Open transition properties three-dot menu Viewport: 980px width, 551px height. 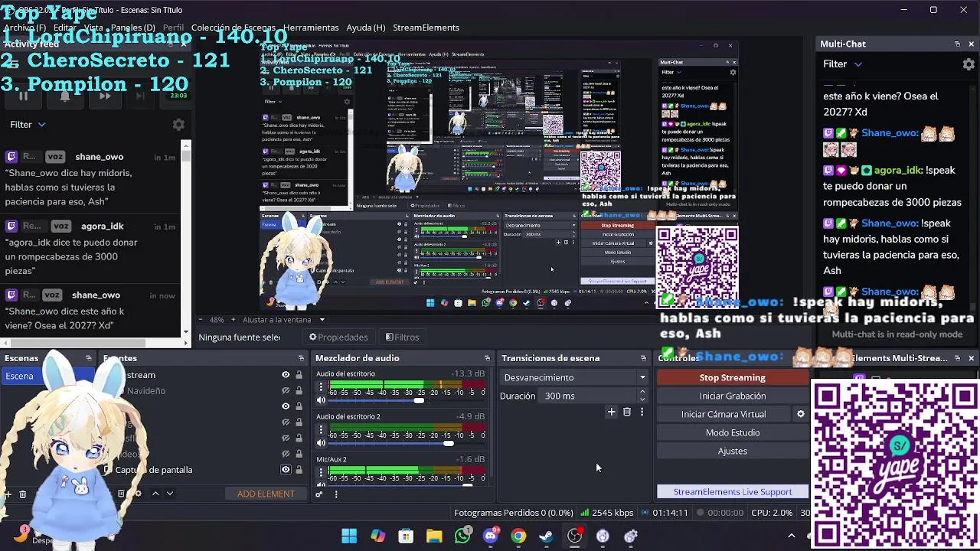642,412
